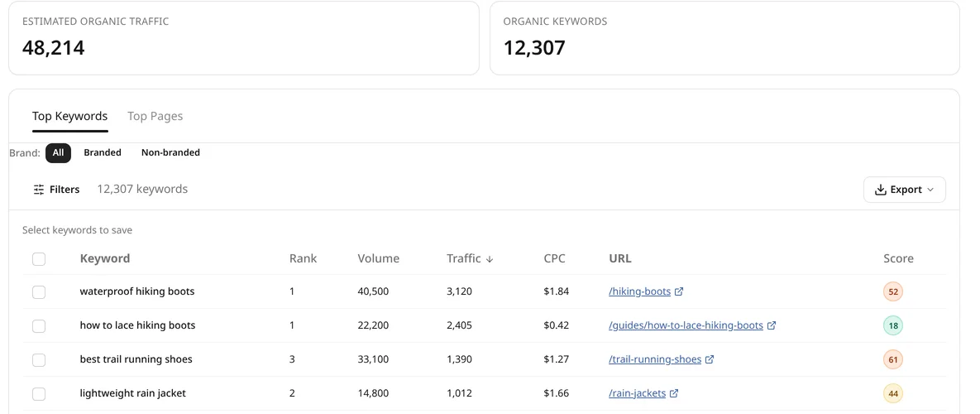The height and width of the screenshot is (414, 980).
Task: Sort by the Keyword column header
Action: [x=105, y=259]
